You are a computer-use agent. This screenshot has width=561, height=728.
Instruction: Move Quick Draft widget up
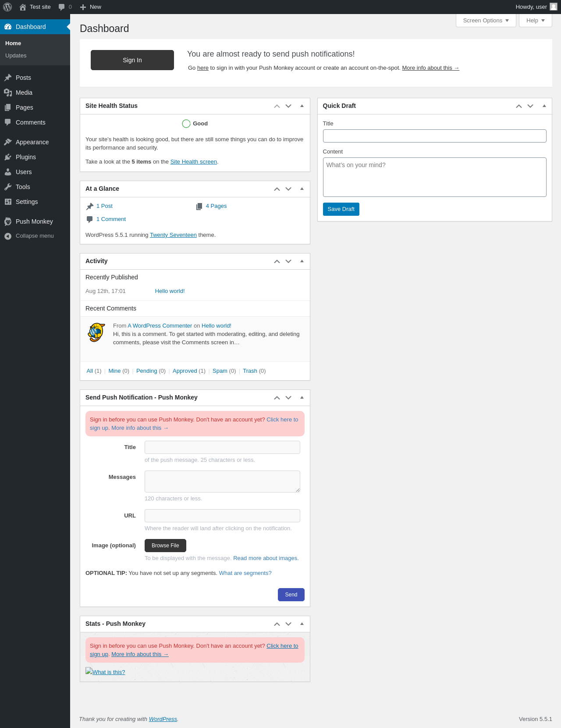tap(519, 106)
